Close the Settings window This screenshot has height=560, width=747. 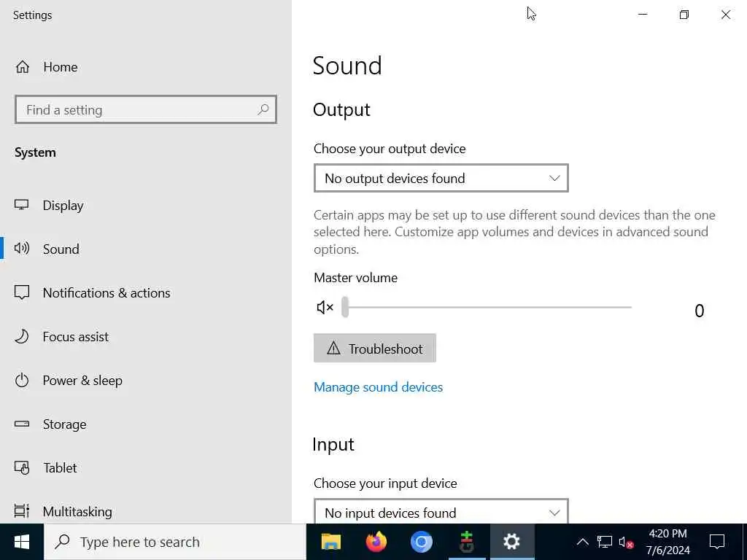point(726,15)
